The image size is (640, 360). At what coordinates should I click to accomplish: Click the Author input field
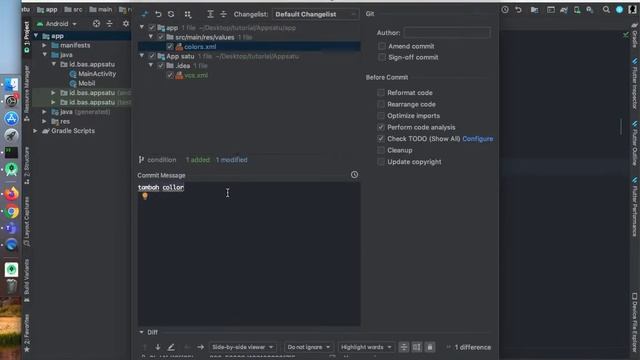click(x=447, y=33)
